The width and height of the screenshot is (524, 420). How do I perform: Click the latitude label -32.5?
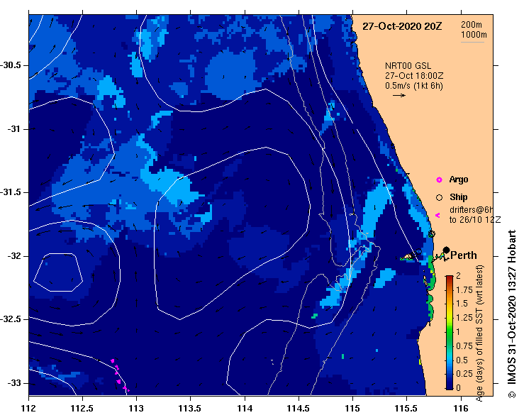11,319
